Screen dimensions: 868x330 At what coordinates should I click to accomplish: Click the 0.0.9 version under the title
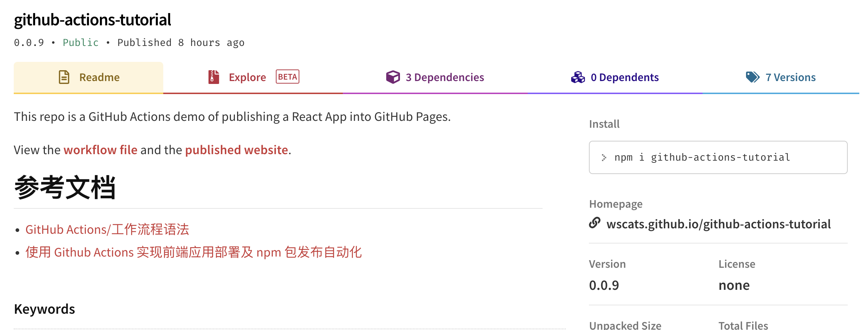pos(29,43)
